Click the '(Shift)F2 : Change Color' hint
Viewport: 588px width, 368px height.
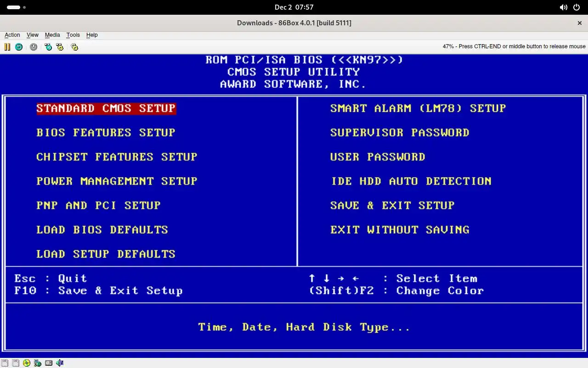coord(396,291)
